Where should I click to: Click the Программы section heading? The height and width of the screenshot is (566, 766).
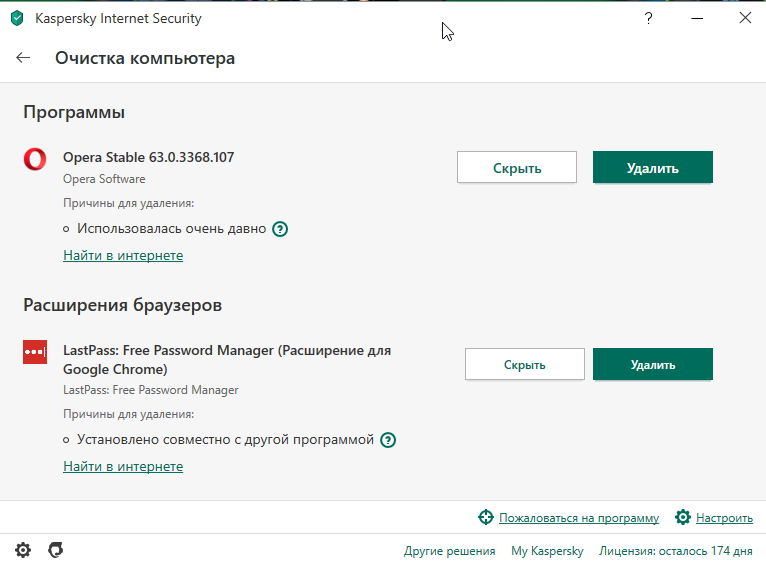(74, 112)
